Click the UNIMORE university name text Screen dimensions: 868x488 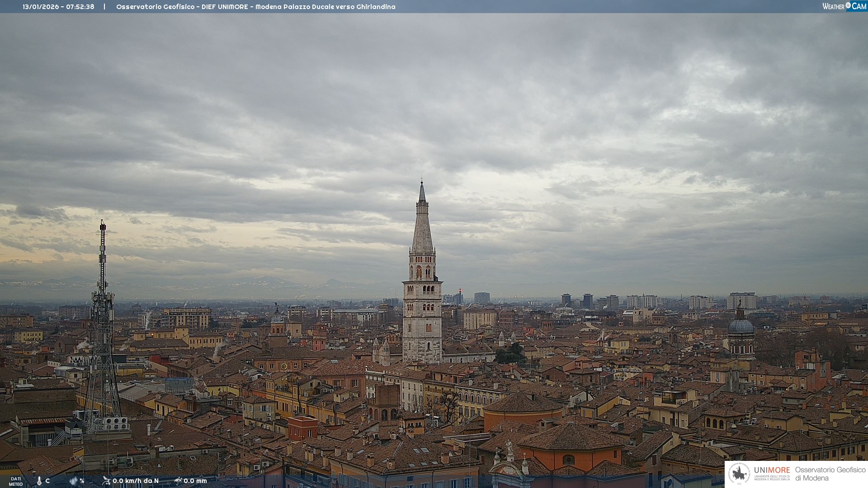pyautogui.click(x=772, y=470)
